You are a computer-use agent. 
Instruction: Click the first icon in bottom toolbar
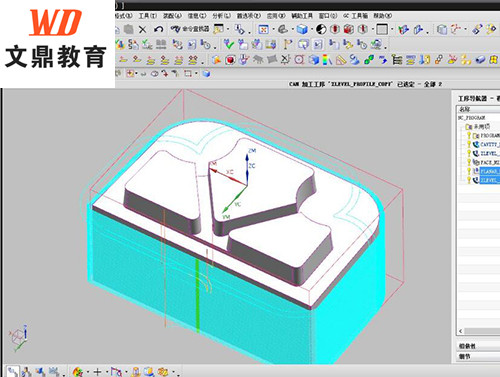click(x=13, y=371)
